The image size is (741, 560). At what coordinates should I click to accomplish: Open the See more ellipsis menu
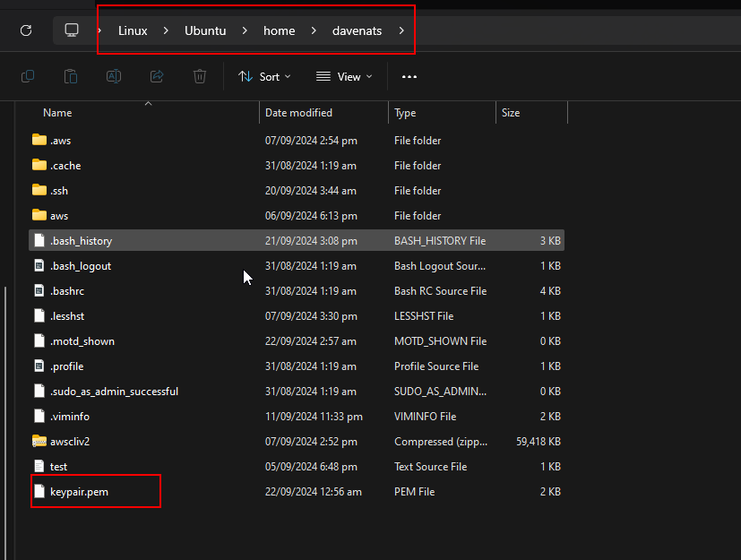(x=409, y=77)
